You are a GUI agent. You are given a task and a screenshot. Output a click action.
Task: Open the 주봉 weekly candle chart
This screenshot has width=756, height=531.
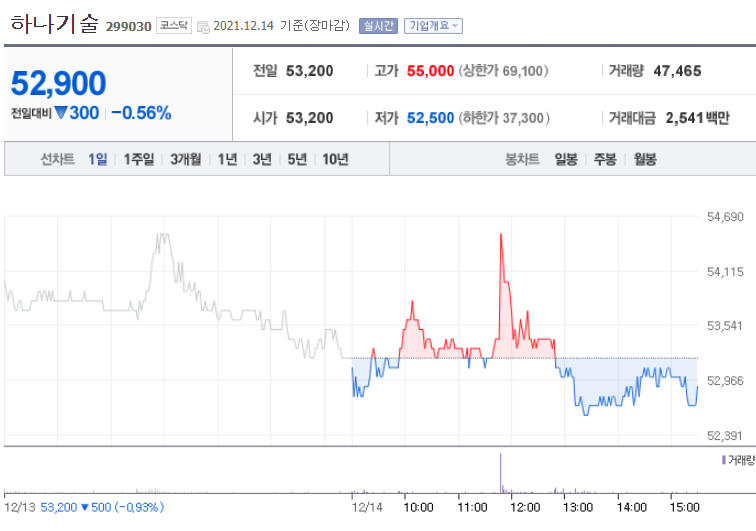point(605,159)
